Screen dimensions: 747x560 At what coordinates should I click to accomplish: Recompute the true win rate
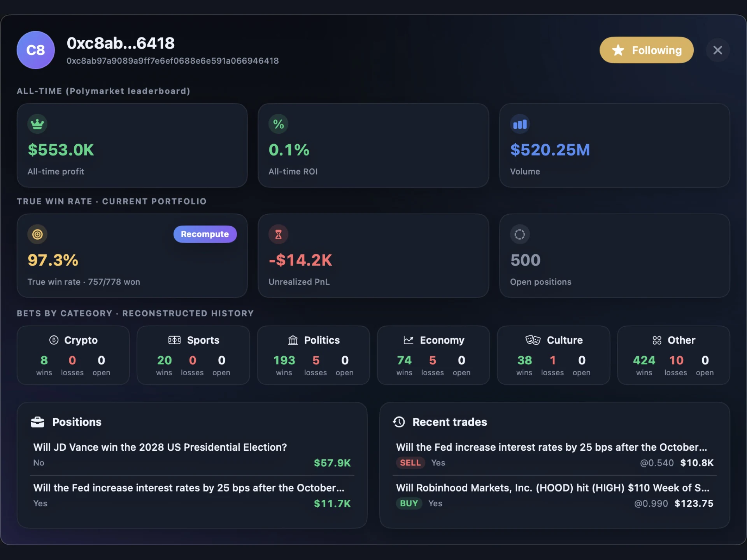pyautogui.click(x=205, y=234)
